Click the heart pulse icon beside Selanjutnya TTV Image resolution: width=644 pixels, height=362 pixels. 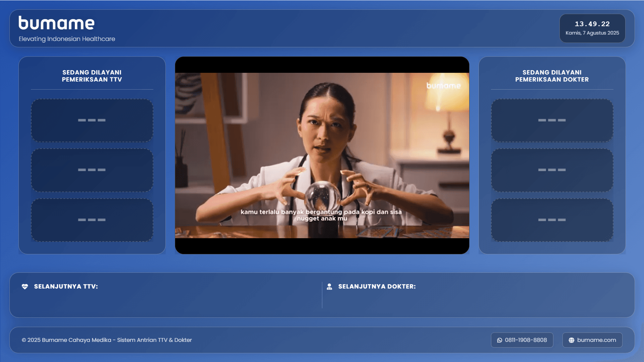25,287
